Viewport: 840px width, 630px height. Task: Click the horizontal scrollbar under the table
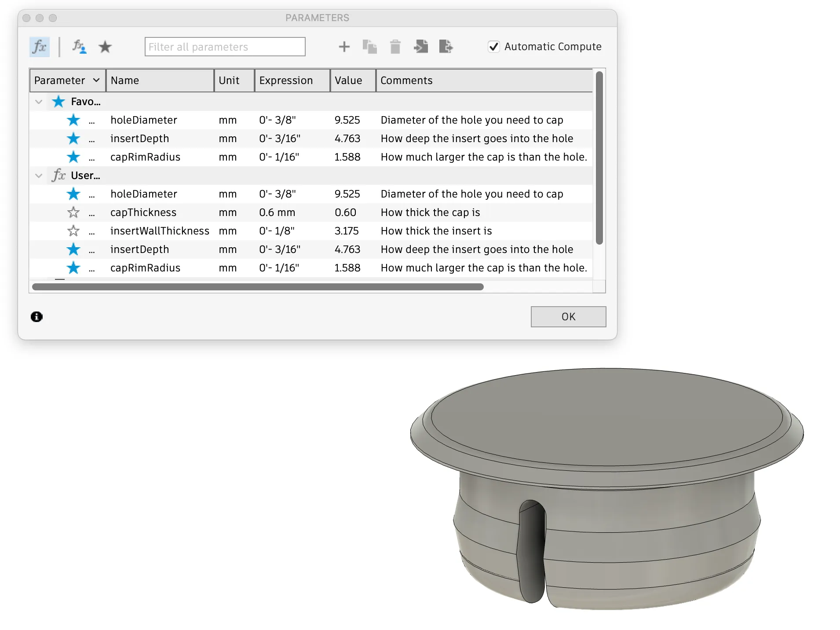[x=258, y=287]
